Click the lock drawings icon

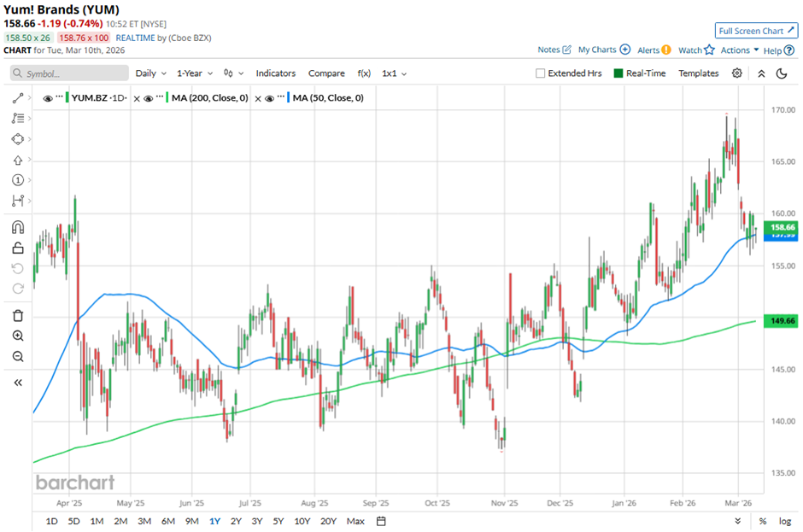17,248
